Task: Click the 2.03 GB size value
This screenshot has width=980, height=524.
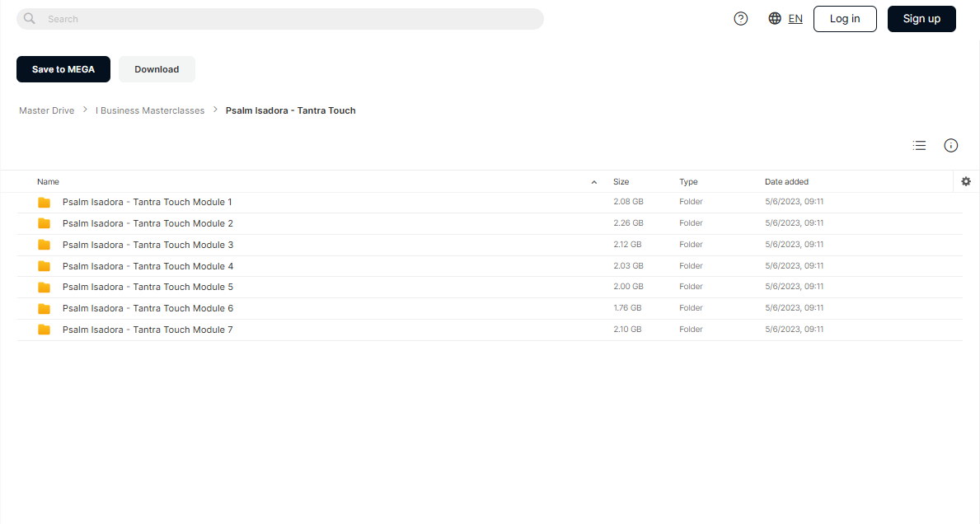Action: (628, 265)
